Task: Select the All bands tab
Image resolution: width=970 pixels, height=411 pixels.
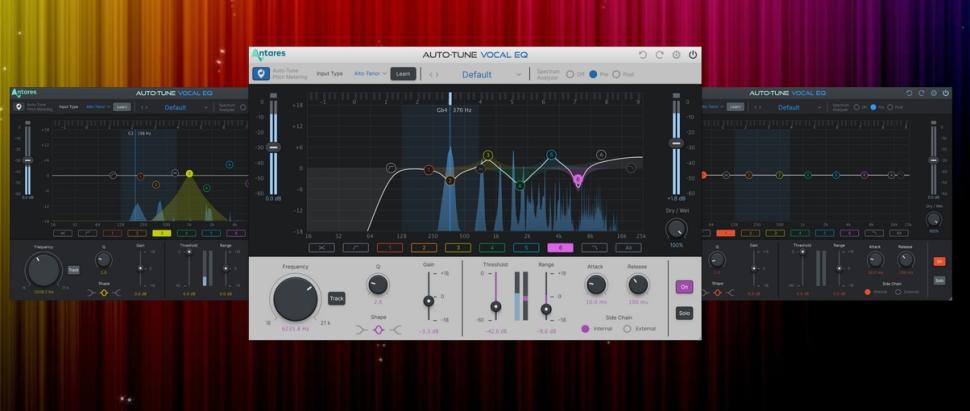Action: pyautogui.click(x=627, y=247)
